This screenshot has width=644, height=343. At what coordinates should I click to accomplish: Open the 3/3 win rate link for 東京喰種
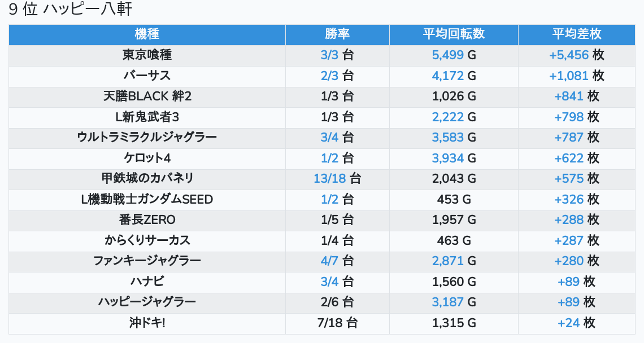[x=329, y=55]
